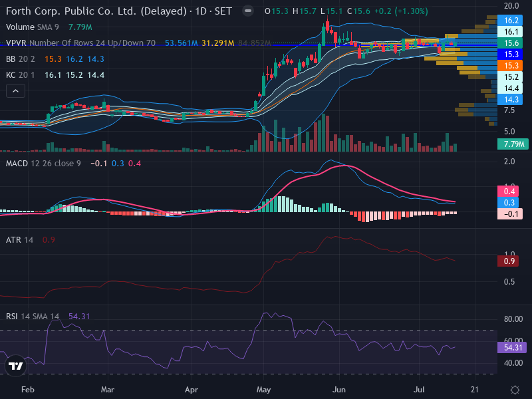Image resolution: width=532 pixels, height=399 pixels.
Task: Click the +0.2 (+1.30%) change value
Action: pos(401,11)
